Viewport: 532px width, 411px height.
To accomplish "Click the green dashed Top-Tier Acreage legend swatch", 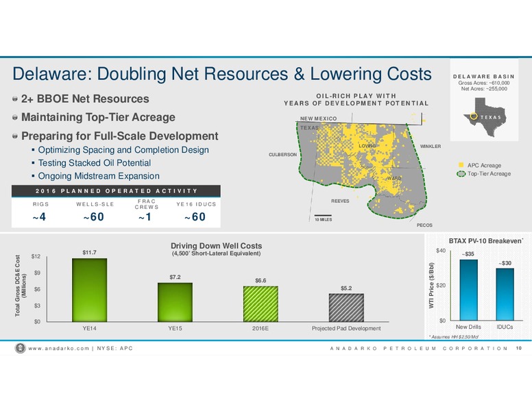I will tap(461, 174).
